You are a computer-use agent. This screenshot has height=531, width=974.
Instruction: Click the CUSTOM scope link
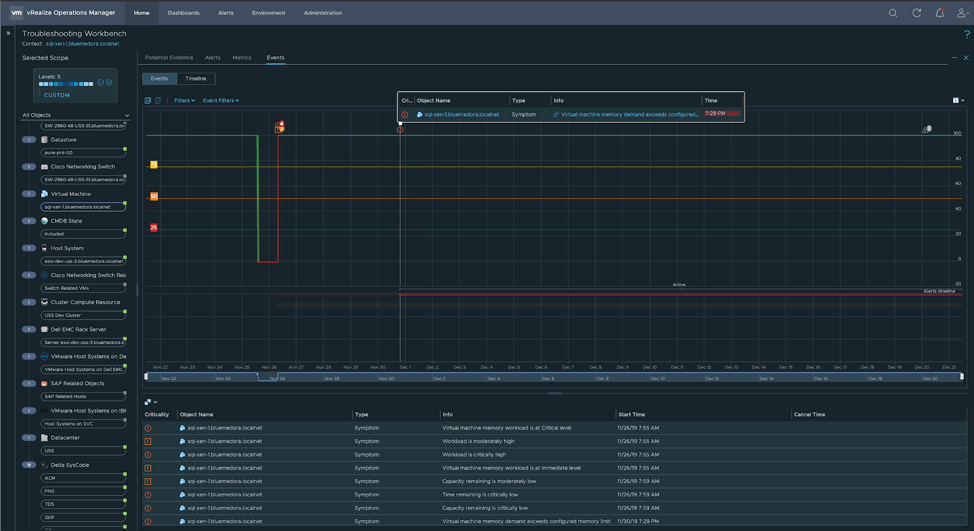(57, 95)
